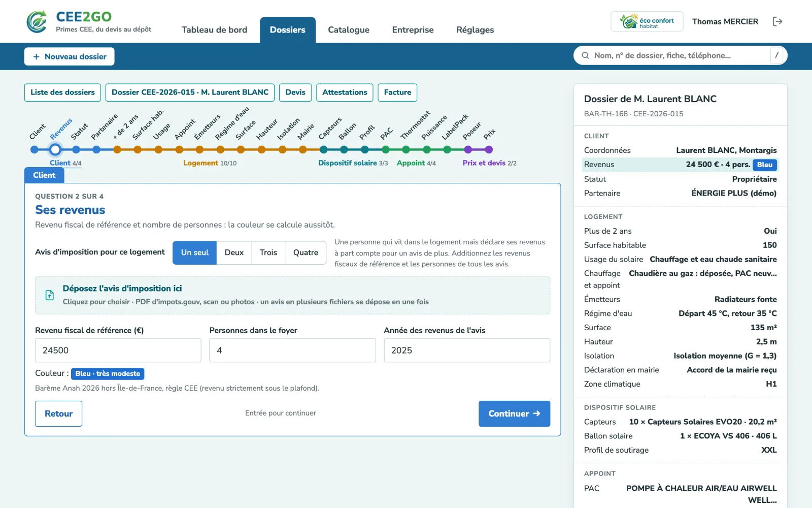Viewport: 812px width, 508px height.
Task: Select "Un seul" avis d'imposition
Action: coord(195,252)
